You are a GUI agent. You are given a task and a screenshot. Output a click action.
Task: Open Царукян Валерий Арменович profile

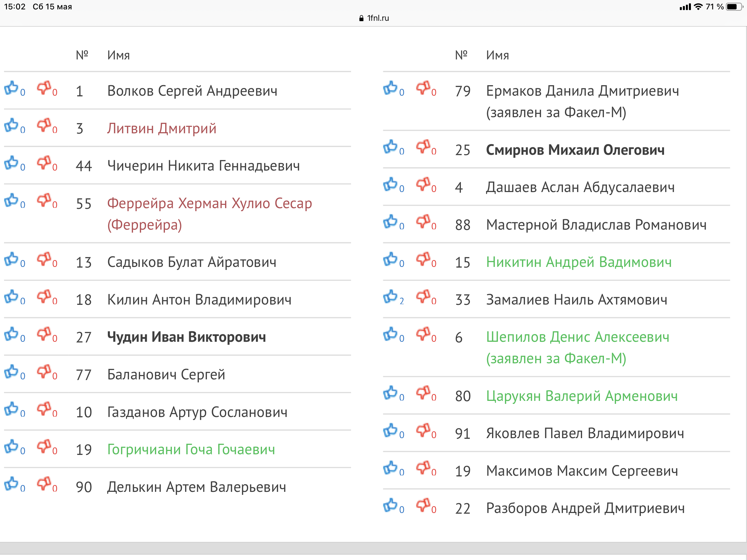coord(582,396)
